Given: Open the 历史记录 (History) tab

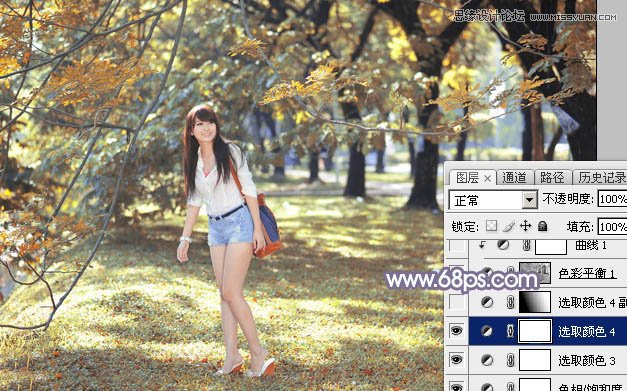Looking at the screenshot, I should pyautogui.click(x=601, y=177).
